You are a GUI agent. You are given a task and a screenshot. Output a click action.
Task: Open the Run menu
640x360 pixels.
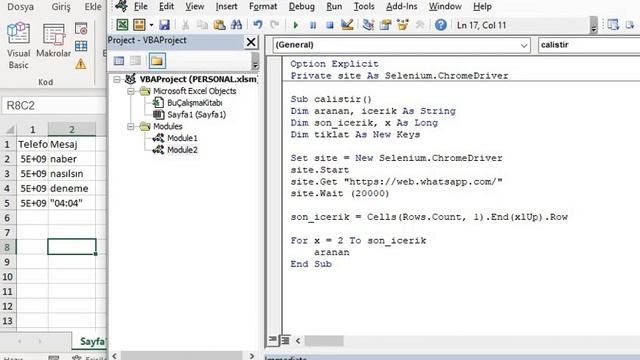[x=334, y=7]
